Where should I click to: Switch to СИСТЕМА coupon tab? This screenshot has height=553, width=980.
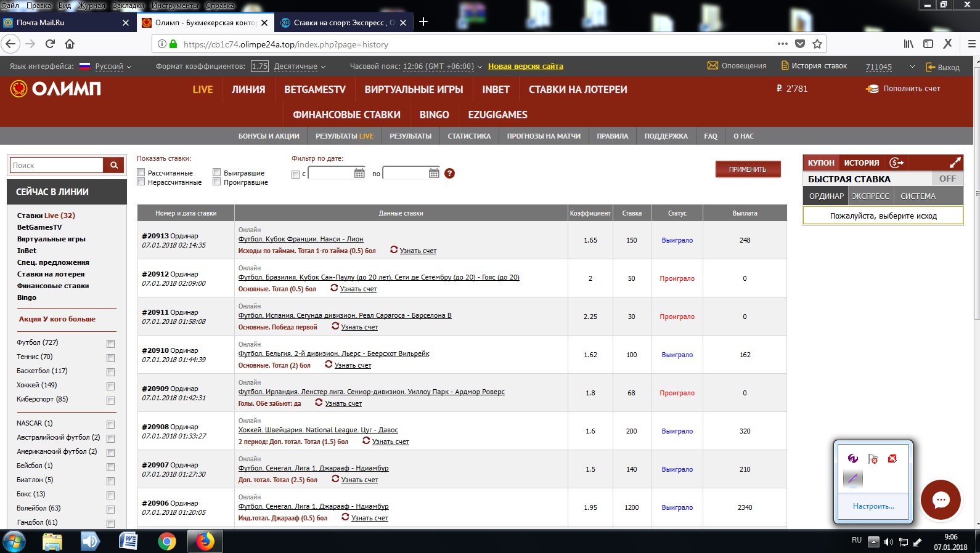(x=918, y=196)
